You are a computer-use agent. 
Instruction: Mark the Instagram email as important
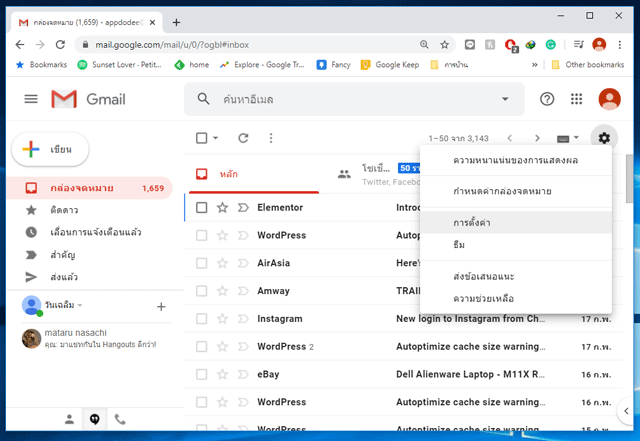click(243, 318)
